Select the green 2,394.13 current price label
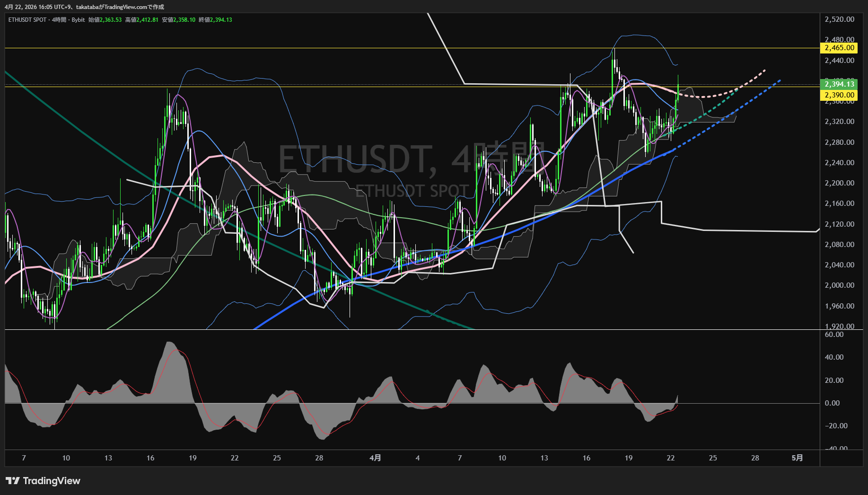This screenshot has height=495, width=868. (x=839, y=84)
